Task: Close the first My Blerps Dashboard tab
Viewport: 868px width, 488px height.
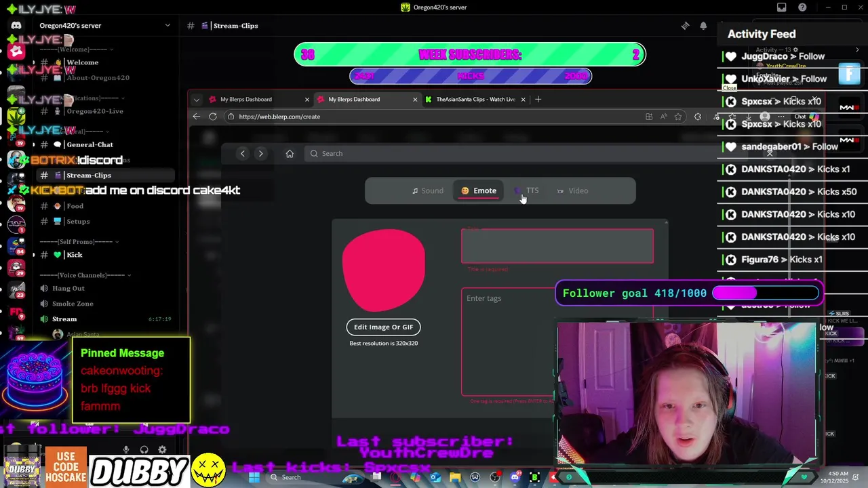Action: (x=307, y=100)
